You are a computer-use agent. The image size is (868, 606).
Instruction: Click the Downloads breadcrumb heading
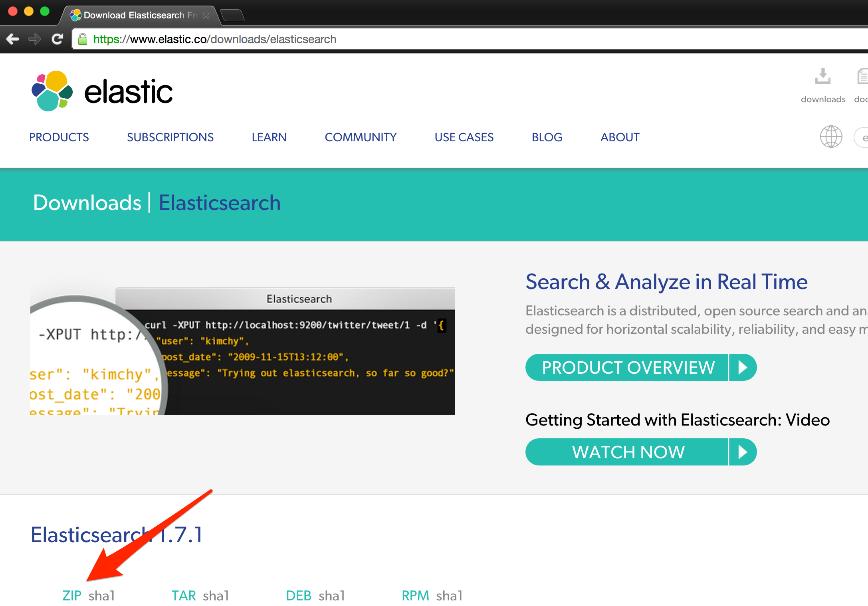coord(87,203)
